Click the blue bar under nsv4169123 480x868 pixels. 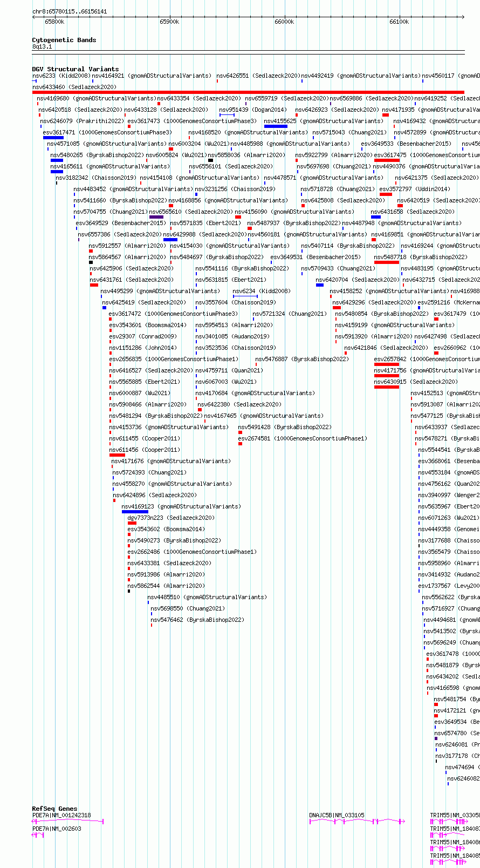[x=135, y=512]
